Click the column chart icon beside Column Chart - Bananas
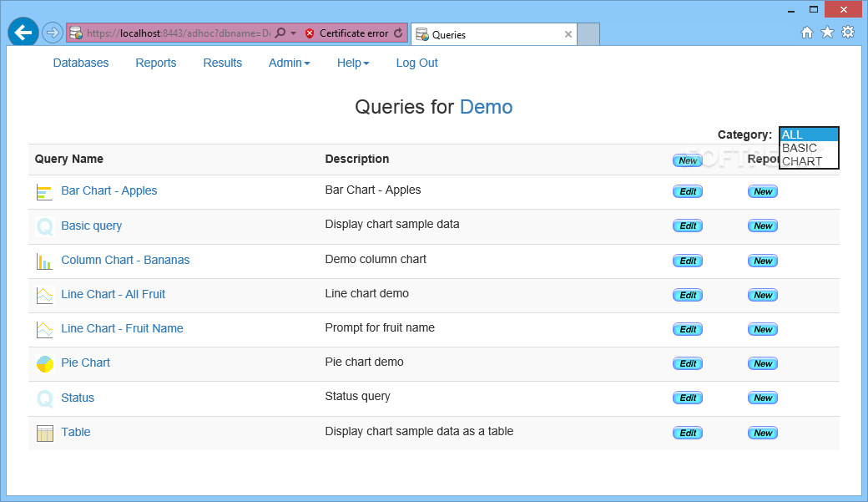The height and width of the screenshot is (502, 868). coord(44,261)
